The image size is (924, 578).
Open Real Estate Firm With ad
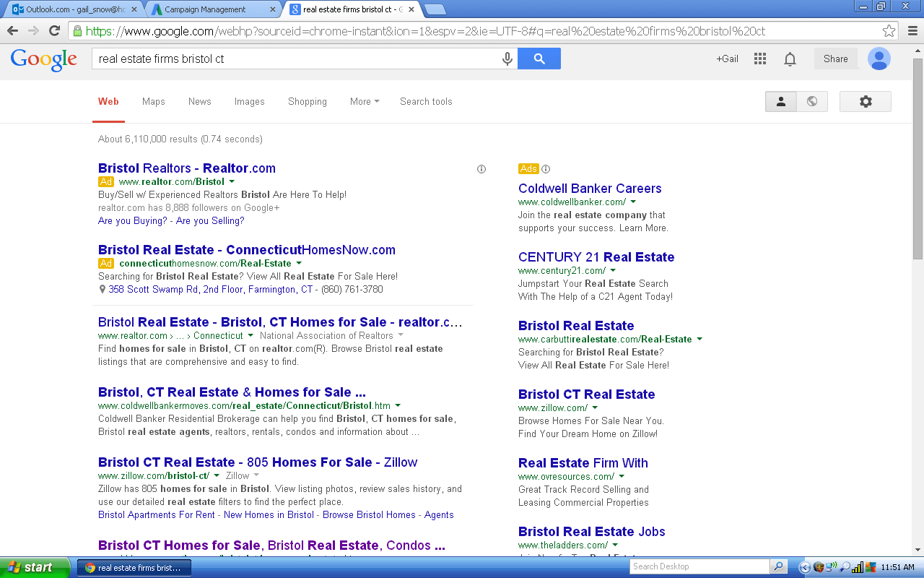[x=583, y=463]
